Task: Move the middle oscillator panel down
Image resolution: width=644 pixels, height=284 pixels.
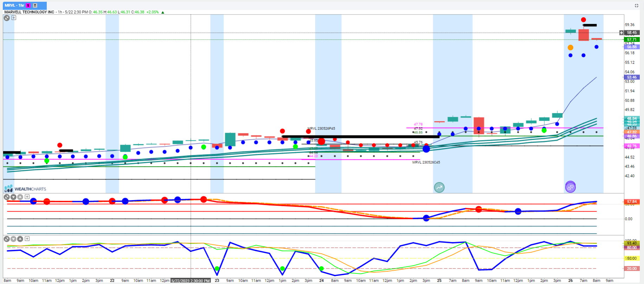Action: tap(13, 197)
